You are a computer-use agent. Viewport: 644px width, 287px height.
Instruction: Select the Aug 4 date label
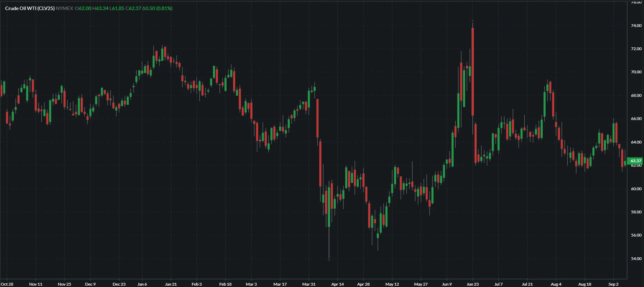coord(556,284)
